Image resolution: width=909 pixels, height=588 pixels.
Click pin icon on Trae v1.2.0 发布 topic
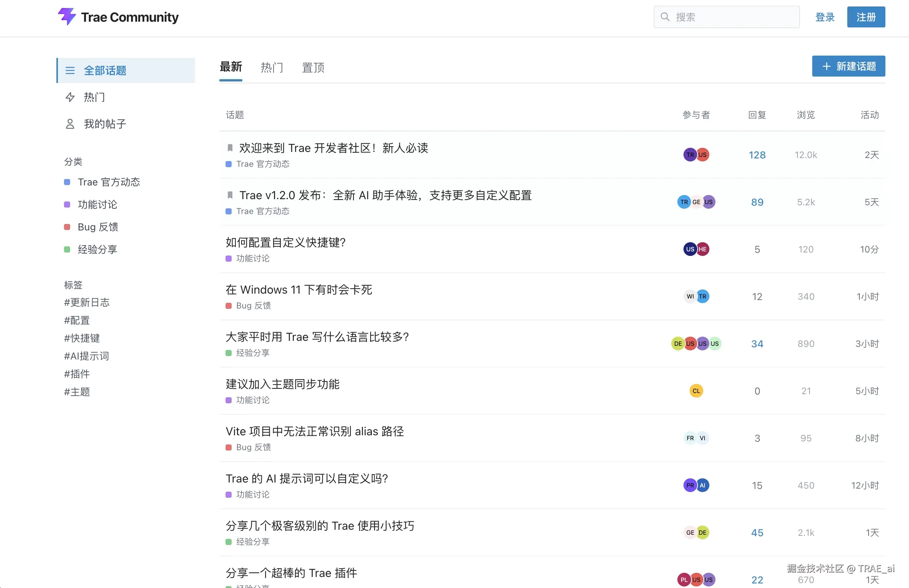pyautogui.click(x=230, y=195)
